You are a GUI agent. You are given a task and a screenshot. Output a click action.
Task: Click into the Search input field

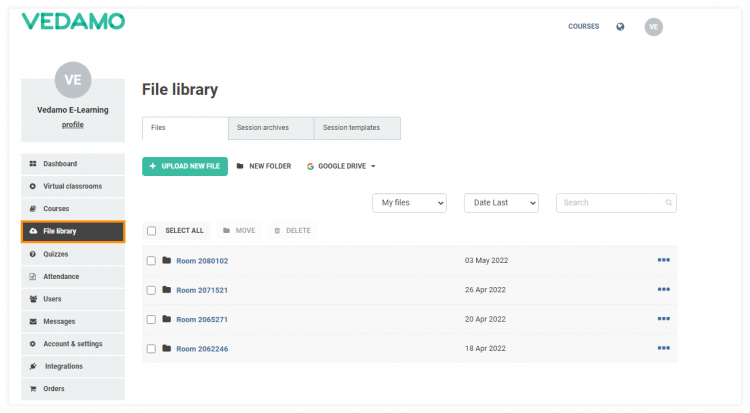(x=610, y=203)
